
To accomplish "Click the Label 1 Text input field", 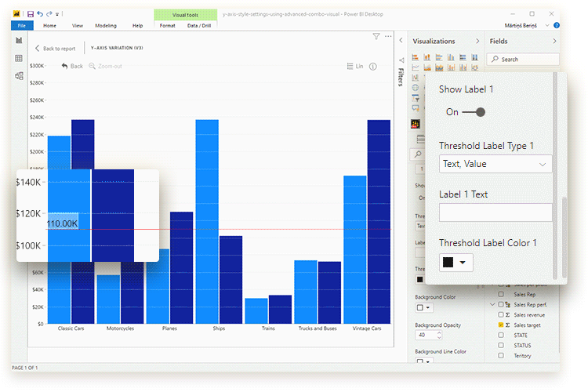I will 495,212.
